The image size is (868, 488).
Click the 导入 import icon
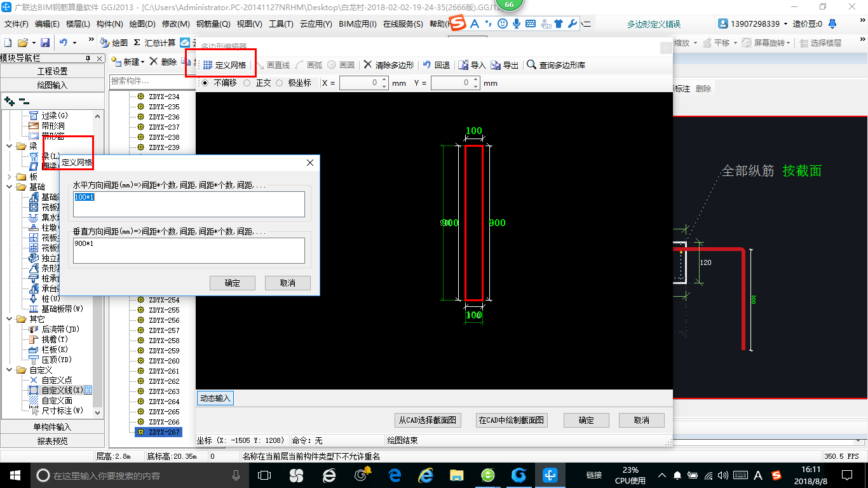pyautogui.click(x=472, y=65)
